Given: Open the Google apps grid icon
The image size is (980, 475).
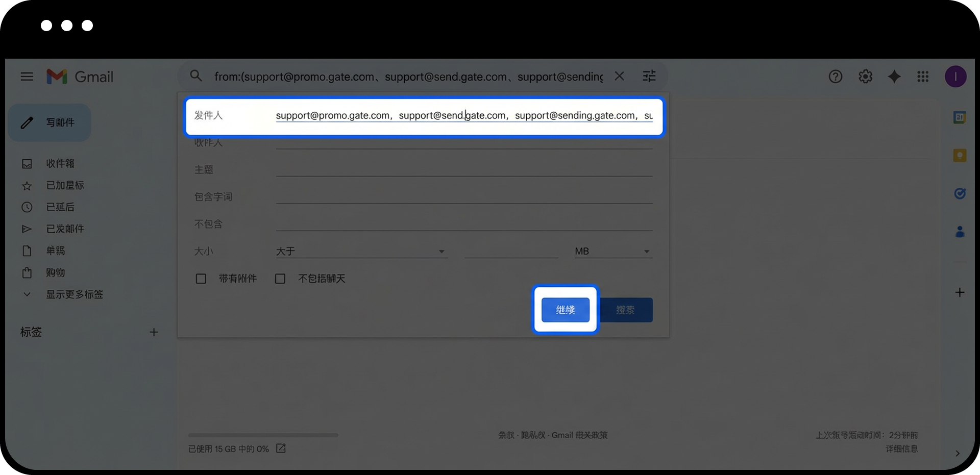Looking at the screenshot, I should coord(923,77).
